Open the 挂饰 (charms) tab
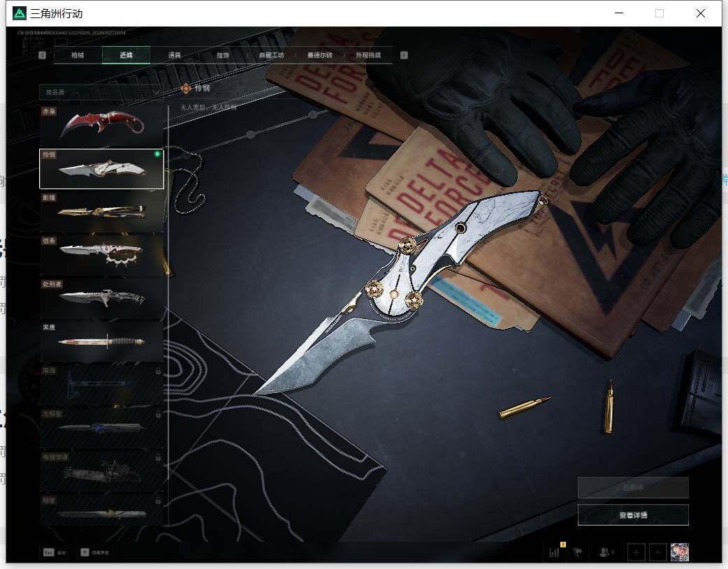 point(223,55)
